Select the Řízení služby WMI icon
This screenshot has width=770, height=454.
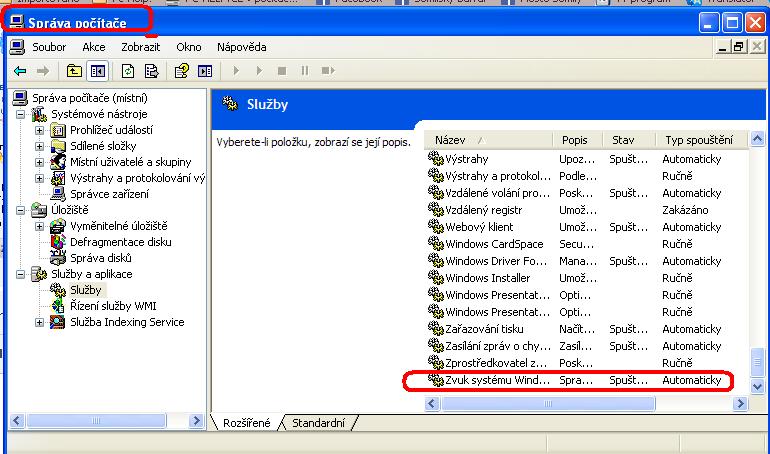(x=58, y=306)
